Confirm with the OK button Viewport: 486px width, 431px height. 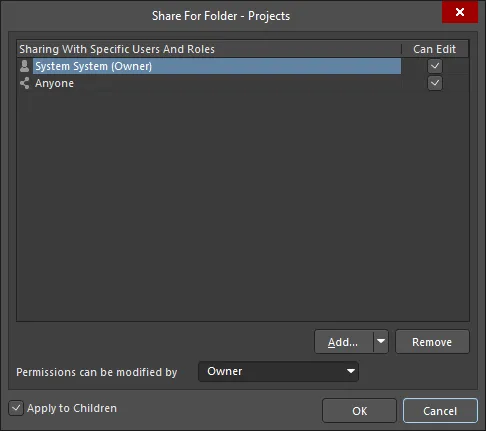[x=359, y=411]
